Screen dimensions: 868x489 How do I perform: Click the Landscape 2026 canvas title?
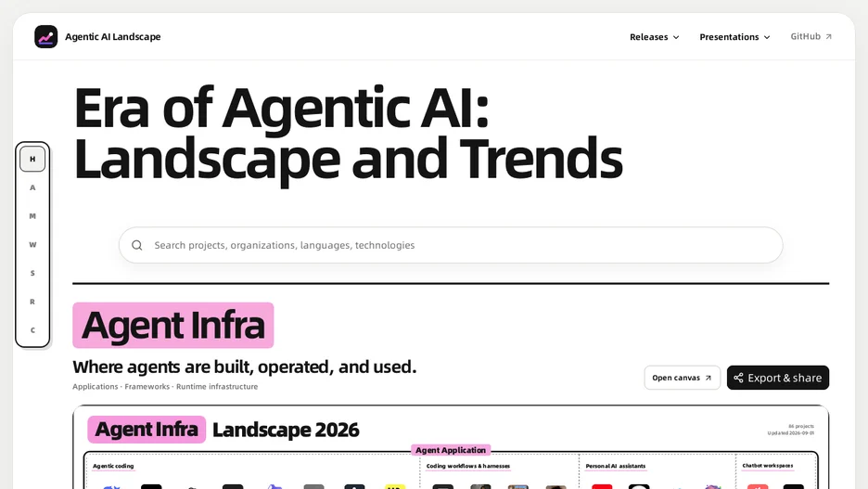(286, 430)
